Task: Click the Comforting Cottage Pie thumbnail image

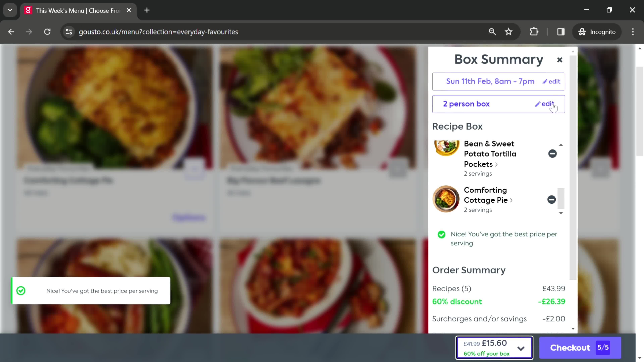Action: pos(446,199)
